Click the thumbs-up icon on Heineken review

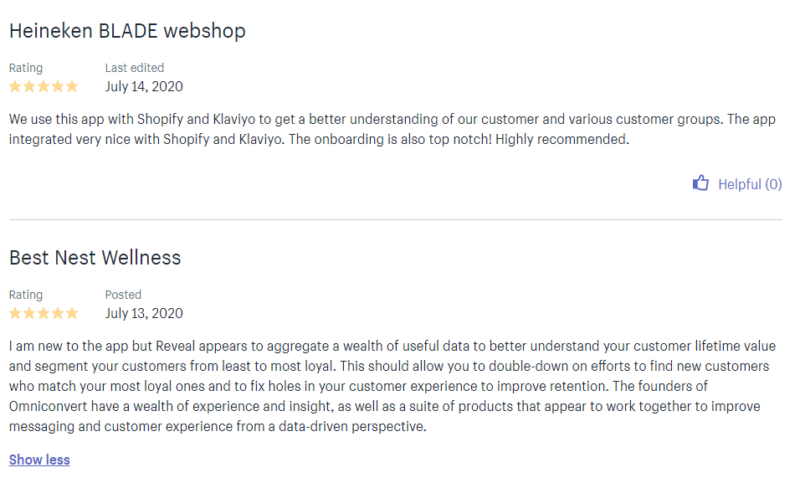(701, 183)
